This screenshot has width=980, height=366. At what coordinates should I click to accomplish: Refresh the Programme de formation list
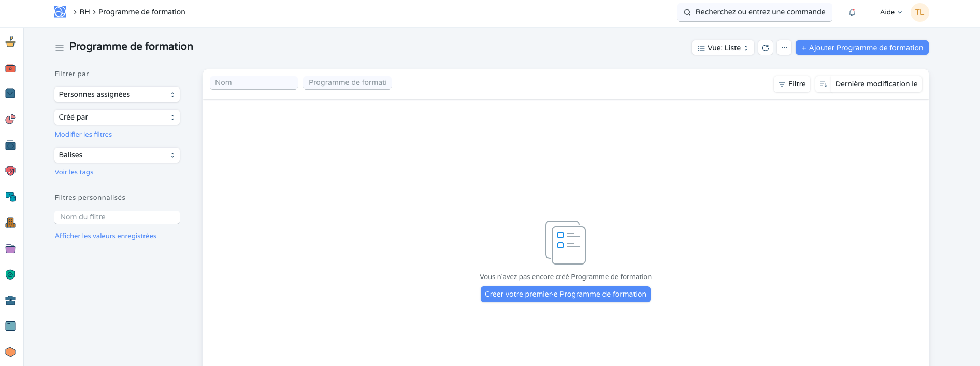[765, 48]
